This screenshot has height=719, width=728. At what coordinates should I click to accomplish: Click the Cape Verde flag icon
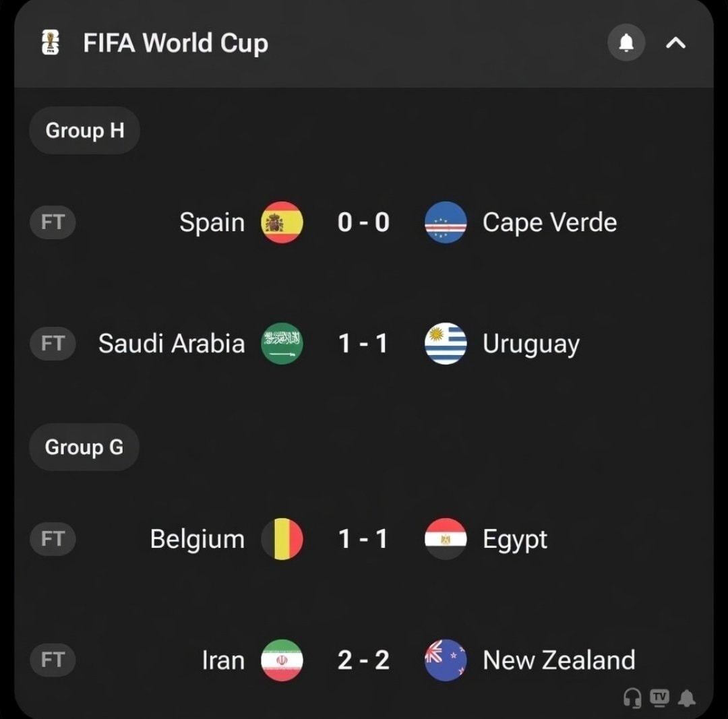446,222
